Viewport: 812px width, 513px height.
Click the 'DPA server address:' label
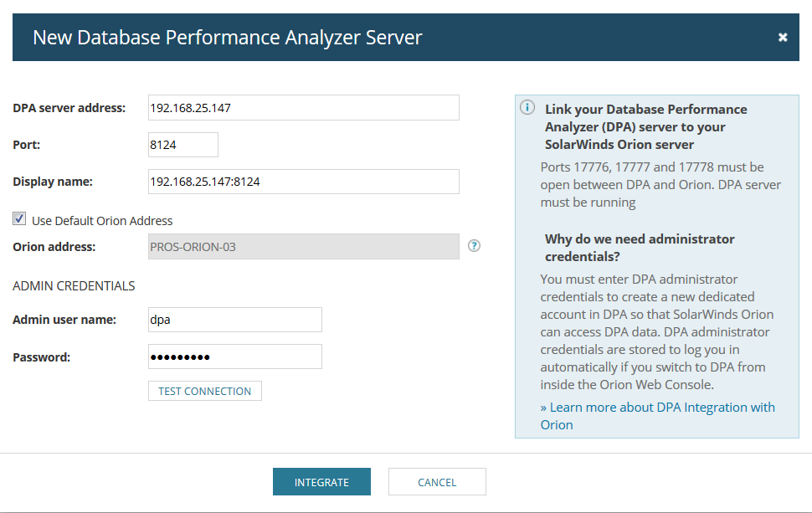[x=69, y=108]
